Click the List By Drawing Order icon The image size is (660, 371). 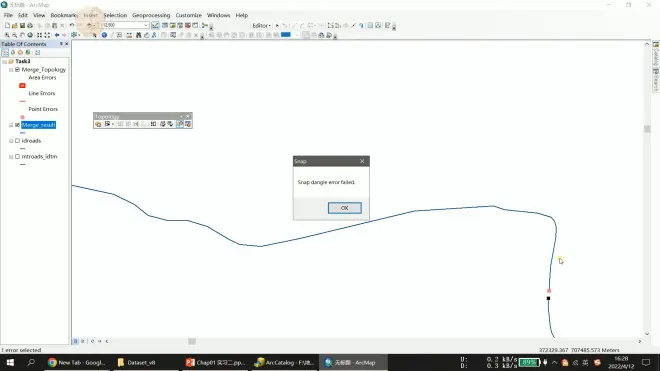pos(5,53)
